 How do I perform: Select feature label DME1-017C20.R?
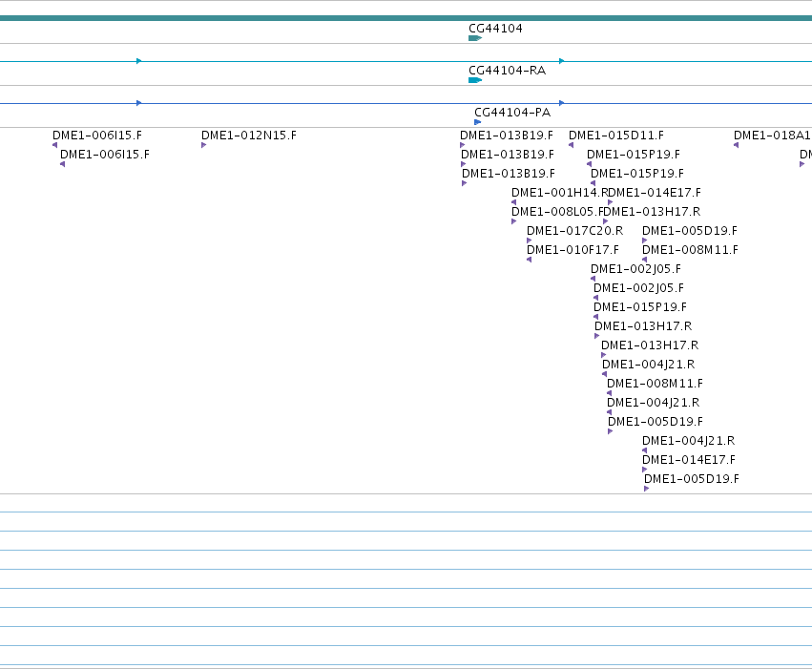point(574,231)
